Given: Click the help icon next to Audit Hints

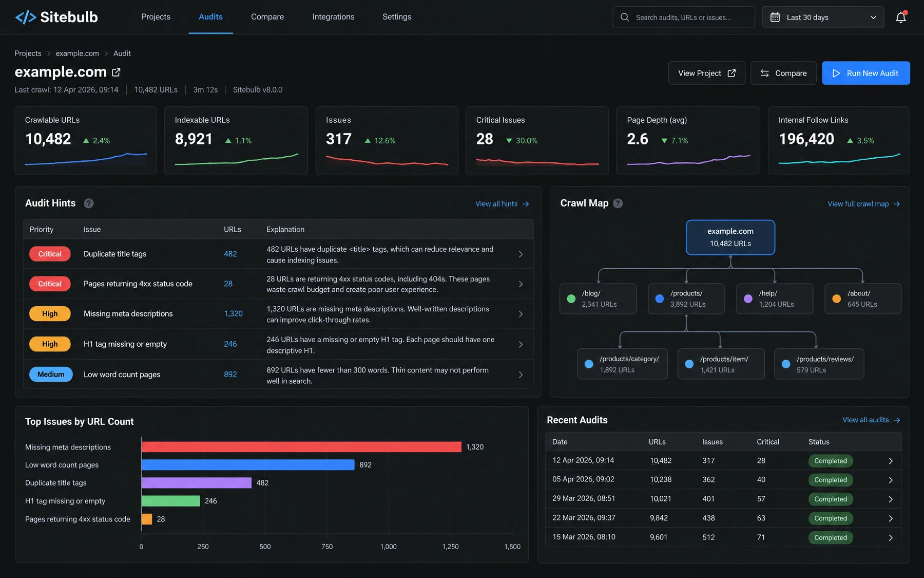Looking at the screenshot, I should click(89, 203).
